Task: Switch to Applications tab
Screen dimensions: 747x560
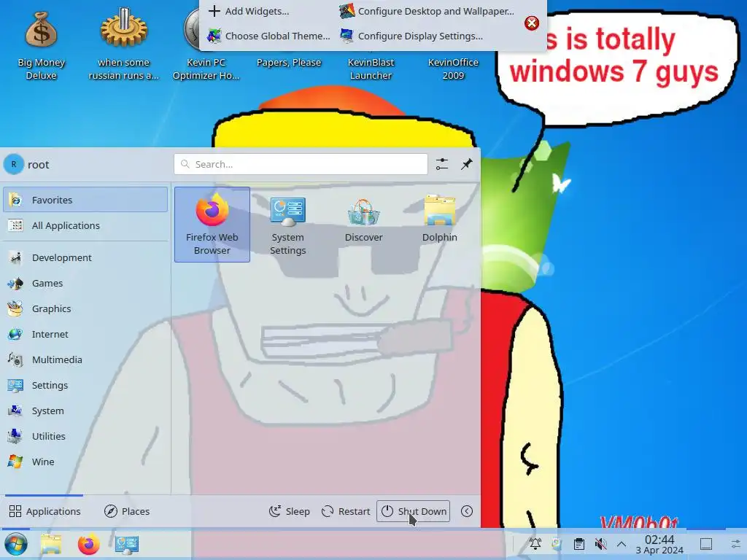Action: 44,511
